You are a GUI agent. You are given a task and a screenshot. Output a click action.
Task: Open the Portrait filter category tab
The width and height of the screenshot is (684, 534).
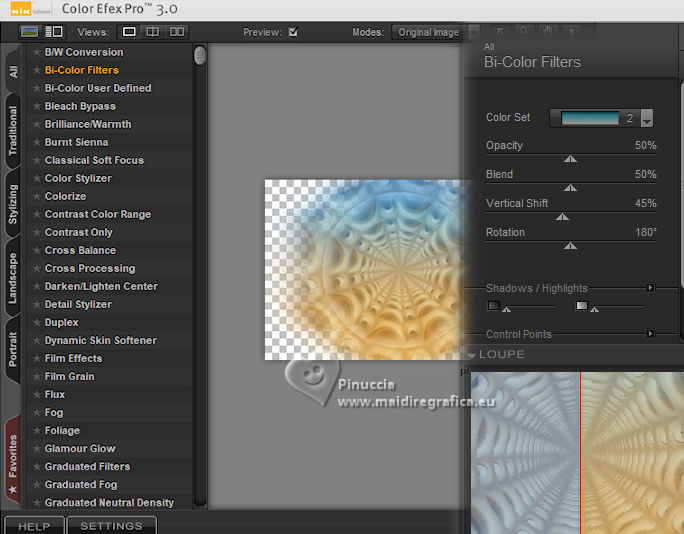[x=13, y=349]
